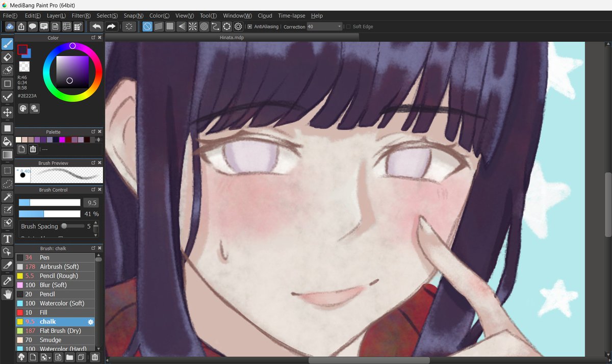Select the Smudge brush
The height and width of the screenshot is (364, 612).
pos(55,340)
